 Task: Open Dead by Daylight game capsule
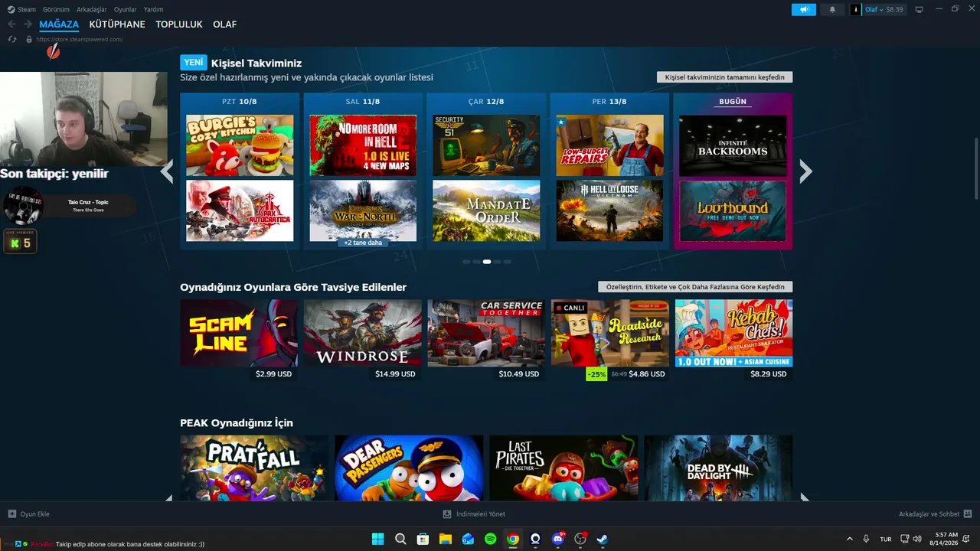(x=718, y=468)
